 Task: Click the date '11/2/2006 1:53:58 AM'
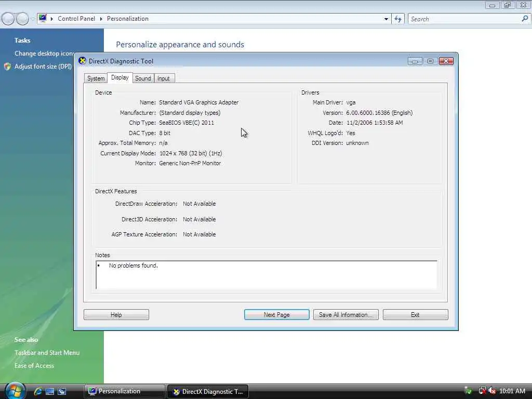coord(375,123)
